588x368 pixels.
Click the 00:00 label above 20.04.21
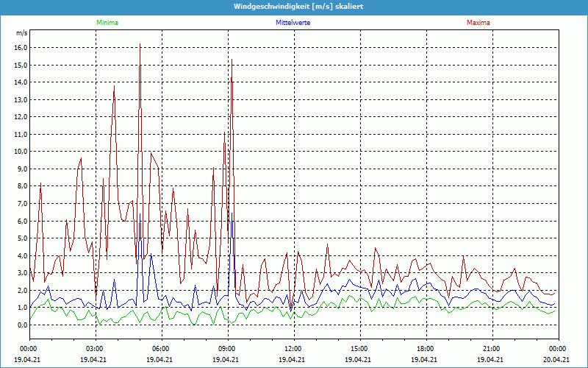point(556,349)
